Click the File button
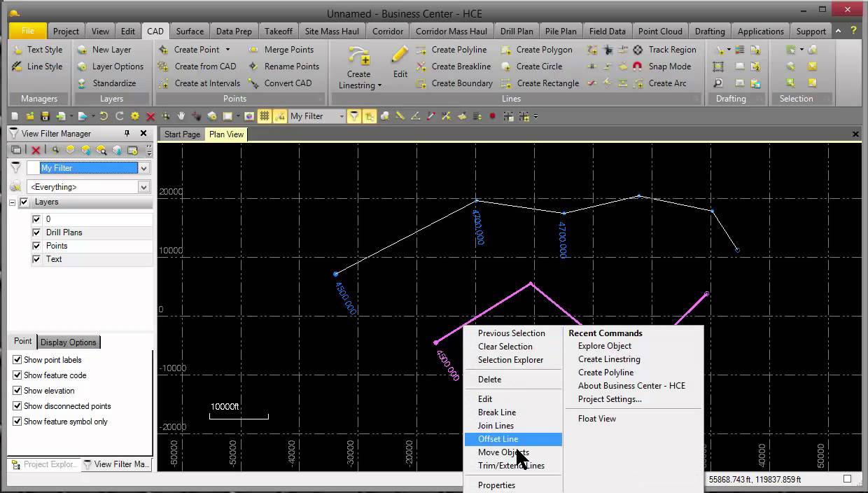 tap(28, 31)
